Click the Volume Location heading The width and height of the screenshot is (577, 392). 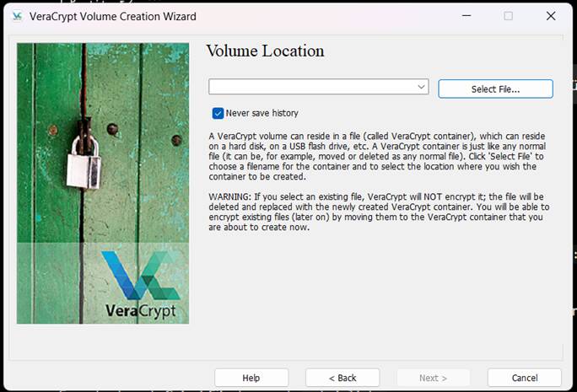pyautogui.click(x=266, y=51)
